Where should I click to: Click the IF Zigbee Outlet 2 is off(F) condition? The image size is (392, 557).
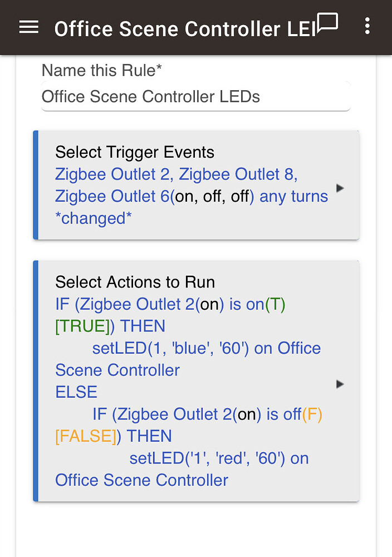tap(207, 414)
